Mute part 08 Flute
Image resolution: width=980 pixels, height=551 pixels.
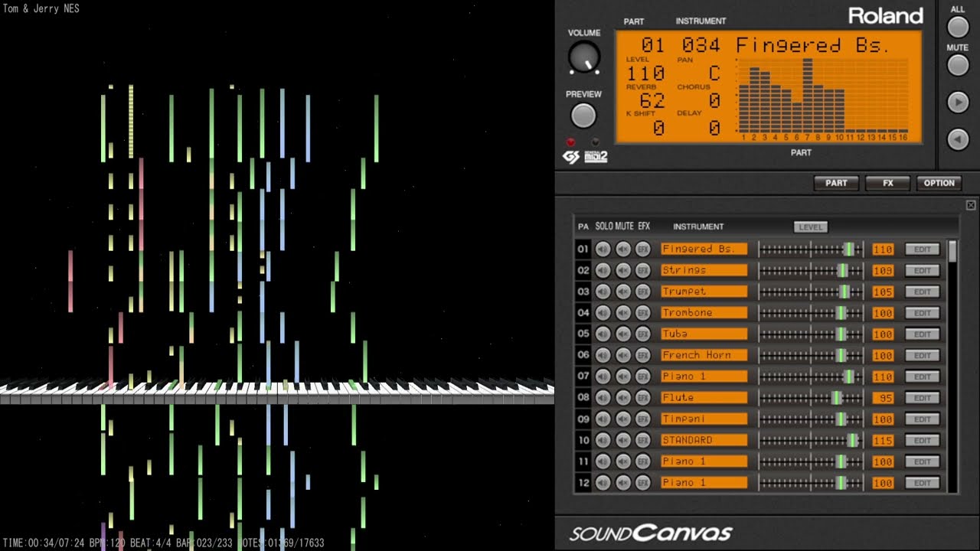(x=623, y=397)
